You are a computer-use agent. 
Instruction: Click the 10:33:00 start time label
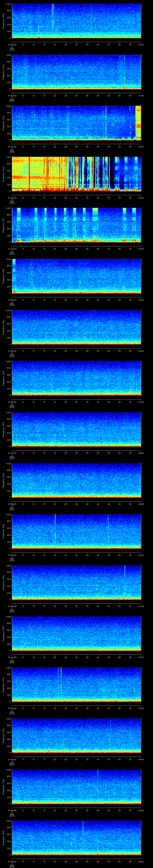point(12,249)
